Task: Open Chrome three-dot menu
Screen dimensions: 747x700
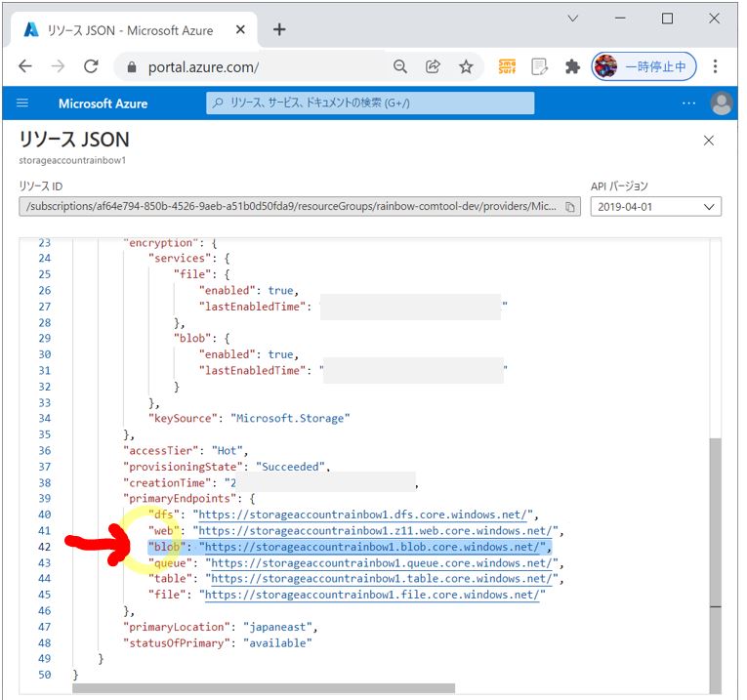Action: click(x=715, y=66)
